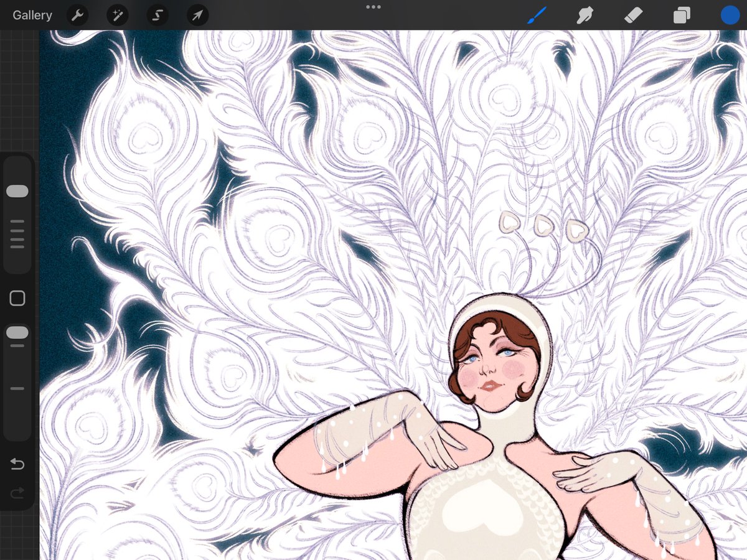This screenshot has width=747, height=560.
Task: Select the Eraser tool
Action: 632,15
